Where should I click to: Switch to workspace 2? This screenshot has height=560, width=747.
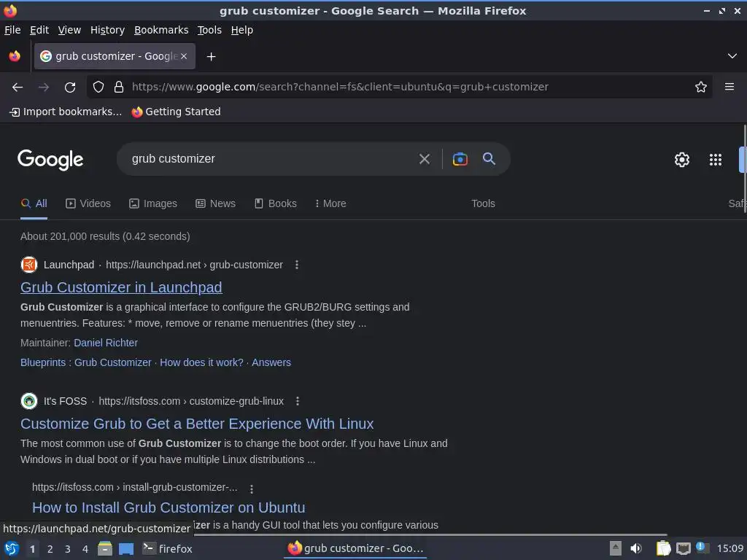[x=50, y=550]
